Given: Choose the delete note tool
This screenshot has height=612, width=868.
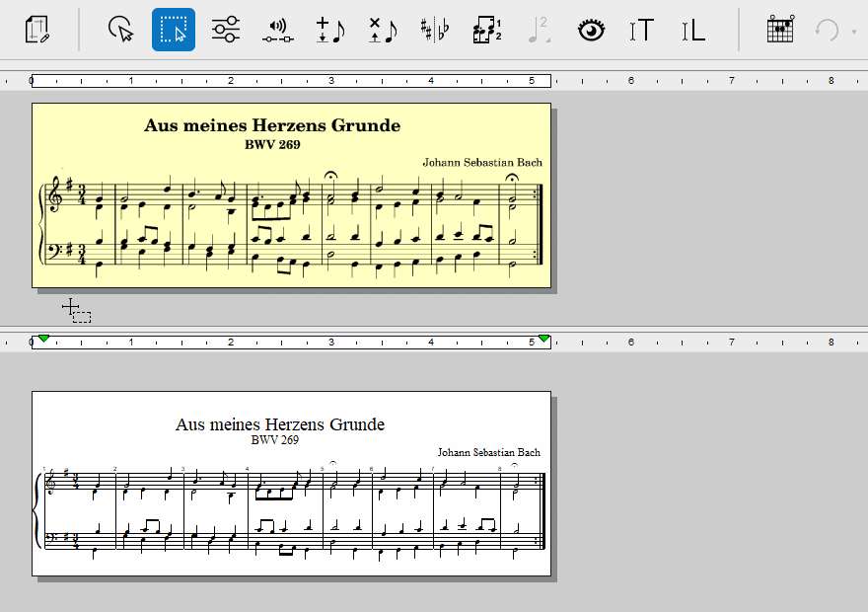Looking at the screenshot, I should point(382,30).
